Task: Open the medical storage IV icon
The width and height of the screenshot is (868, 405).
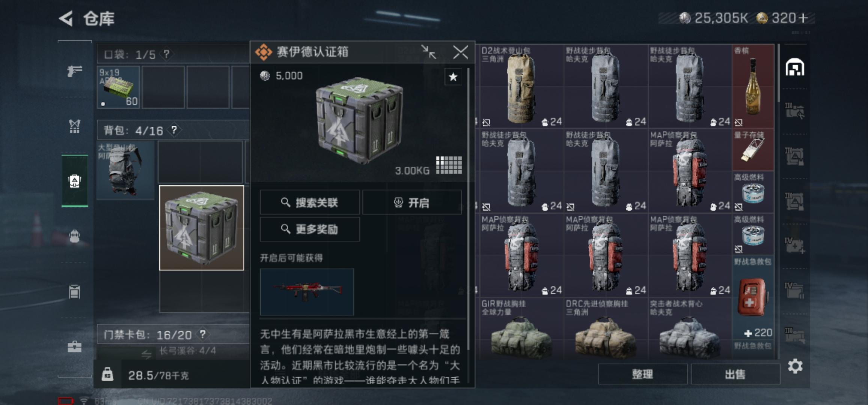Action: tap(794, 245)
